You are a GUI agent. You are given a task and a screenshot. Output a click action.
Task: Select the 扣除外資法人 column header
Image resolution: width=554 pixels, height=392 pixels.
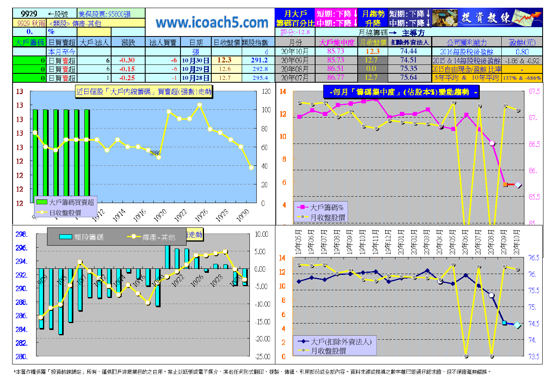click(x=410, y=42)
